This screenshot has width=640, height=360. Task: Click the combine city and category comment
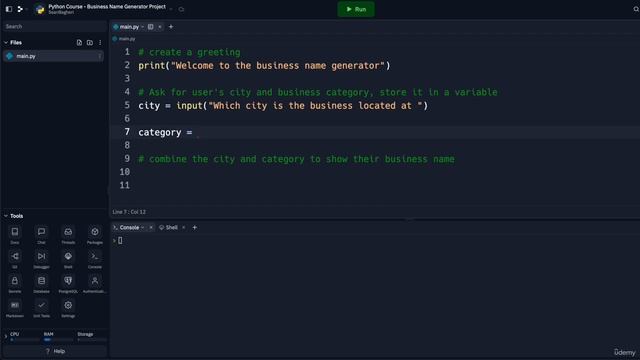click(296, 159)
